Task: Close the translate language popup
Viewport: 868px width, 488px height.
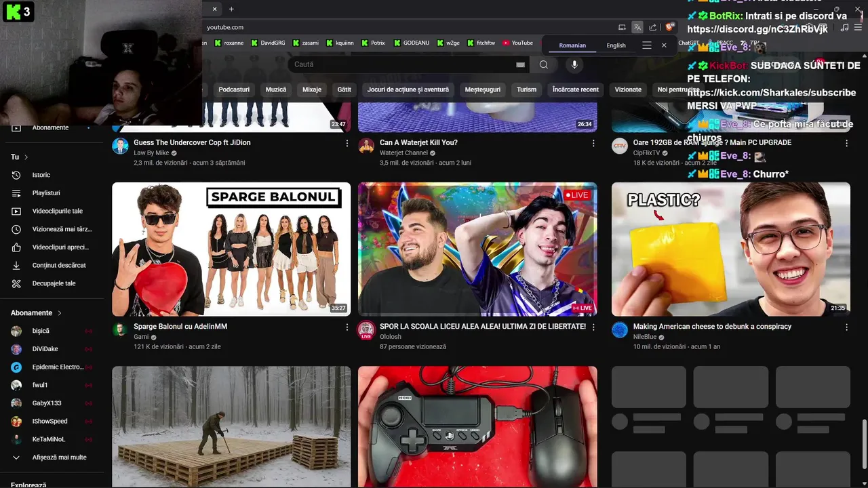Action: tap(664, 45)
